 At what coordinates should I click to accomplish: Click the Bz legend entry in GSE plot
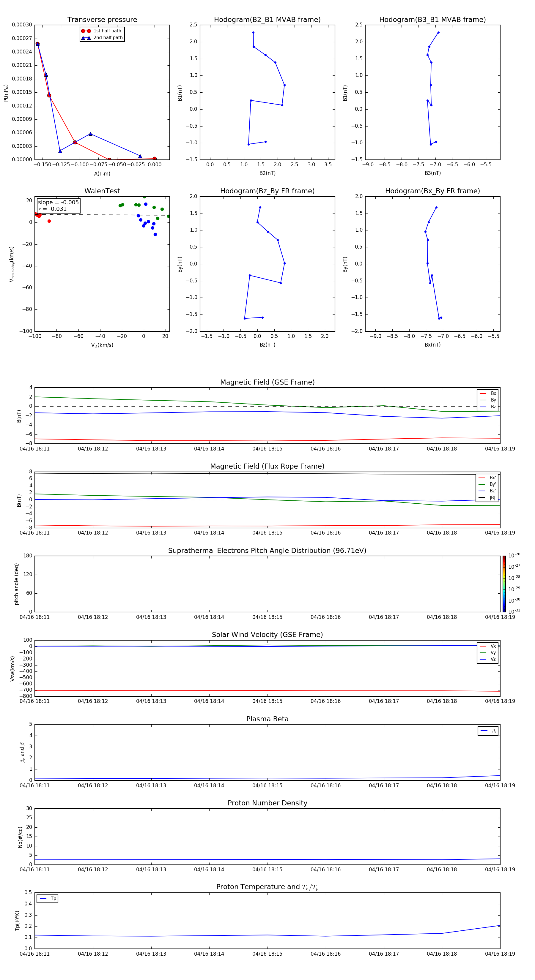click(x=488, y=407)
